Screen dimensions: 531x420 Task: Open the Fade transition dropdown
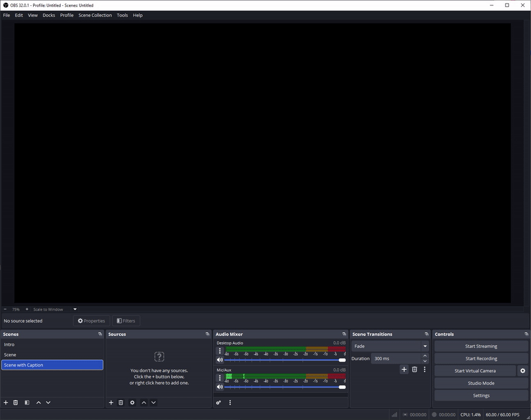(x=390, y=346)
